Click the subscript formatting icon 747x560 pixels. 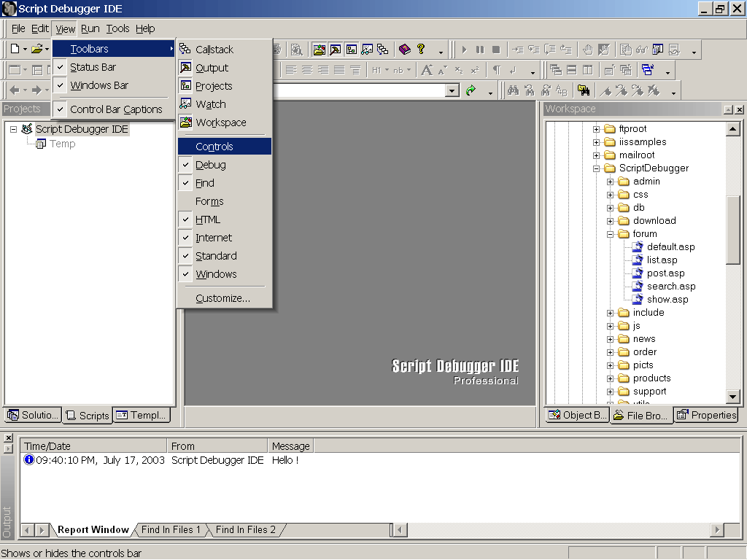[459, 71]
